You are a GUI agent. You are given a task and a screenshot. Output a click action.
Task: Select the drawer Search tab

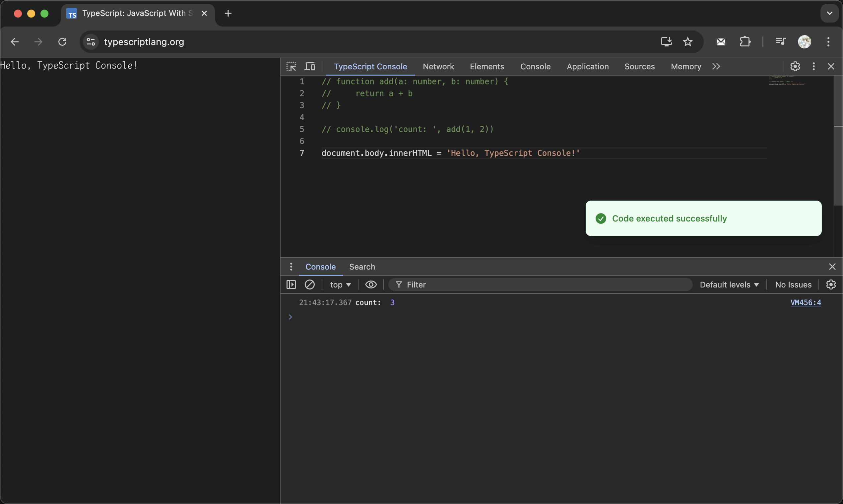[362, 267]
